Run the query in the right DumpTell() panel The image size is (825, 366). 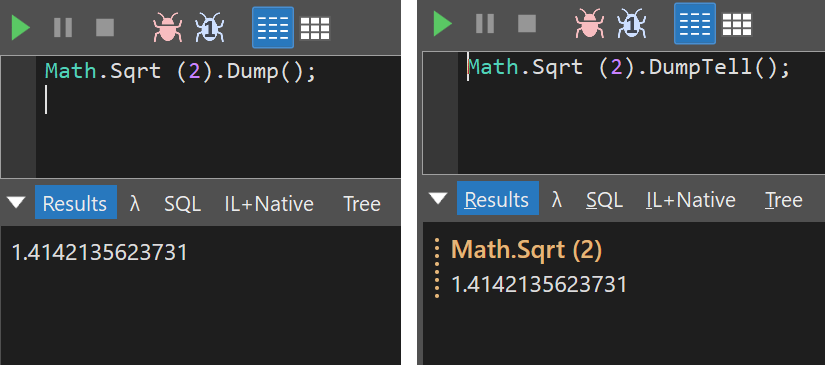tap(442, 24)
